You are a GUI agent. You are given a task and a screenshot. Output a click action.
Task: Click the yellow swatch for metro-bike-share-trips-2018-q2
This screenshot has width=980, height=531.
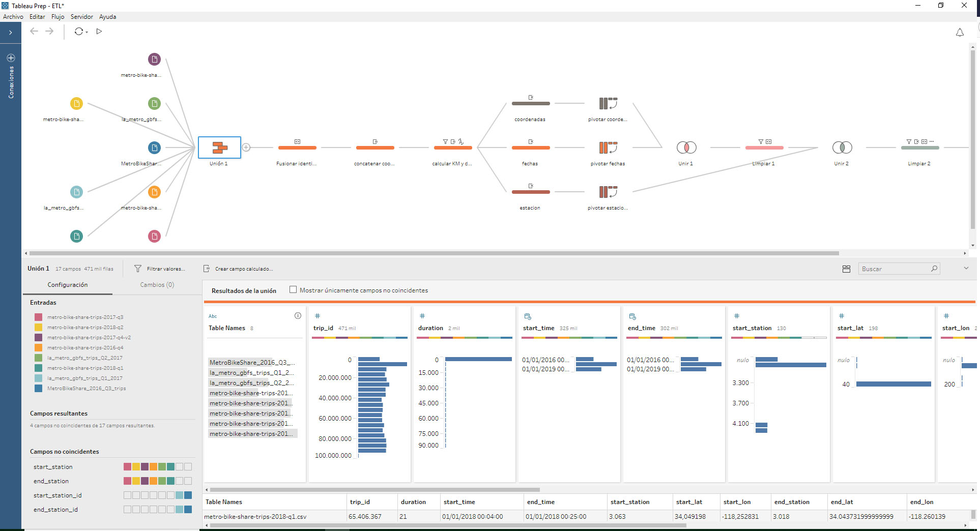tap(38, 327)
